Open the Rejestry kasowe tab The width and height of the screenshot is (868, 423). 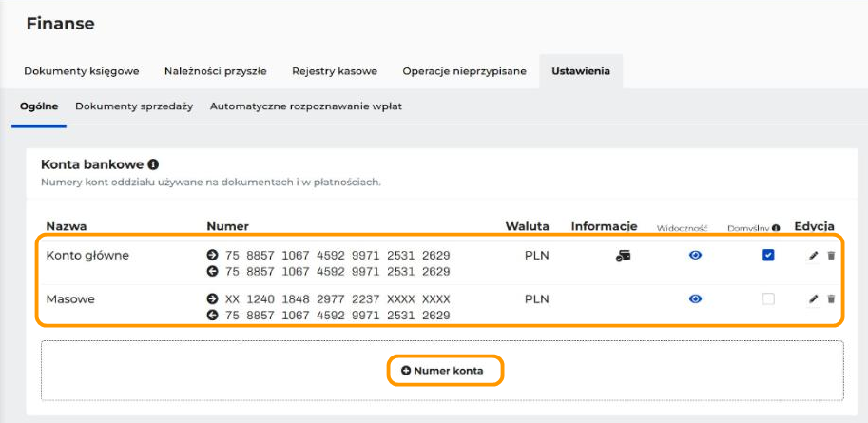tap(335, 71)
